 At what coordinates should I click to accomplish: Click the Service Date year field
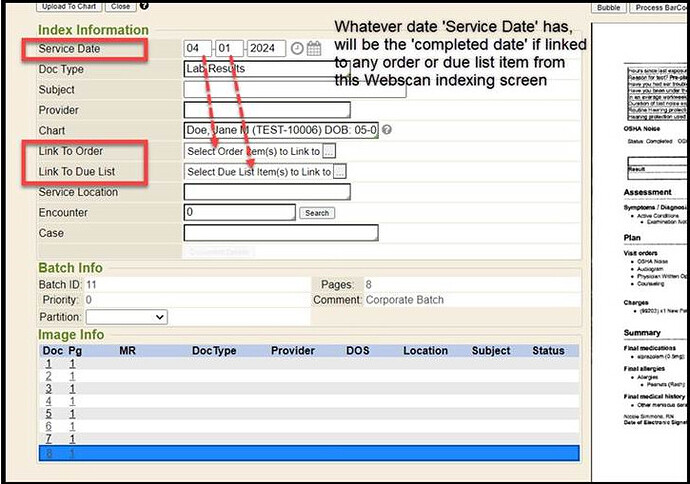[x=266, y=48]
